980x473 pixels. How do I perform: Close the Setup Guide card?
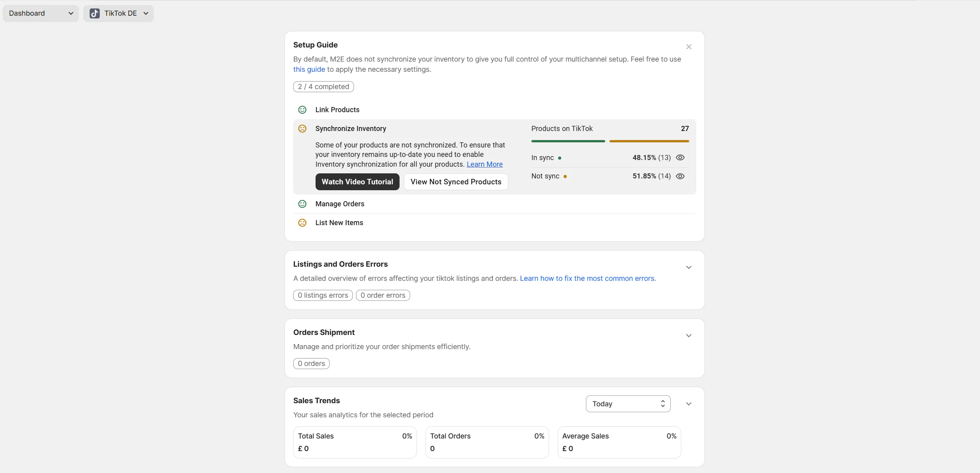point(689,47)
